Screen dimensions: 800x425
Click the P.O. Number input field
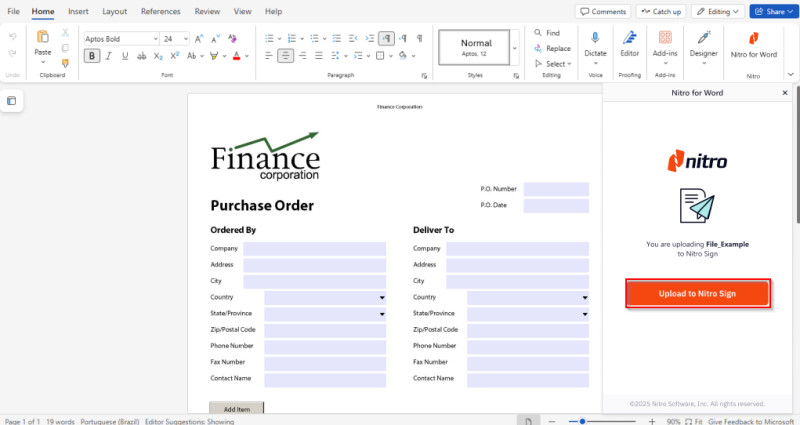coord(556,189)
